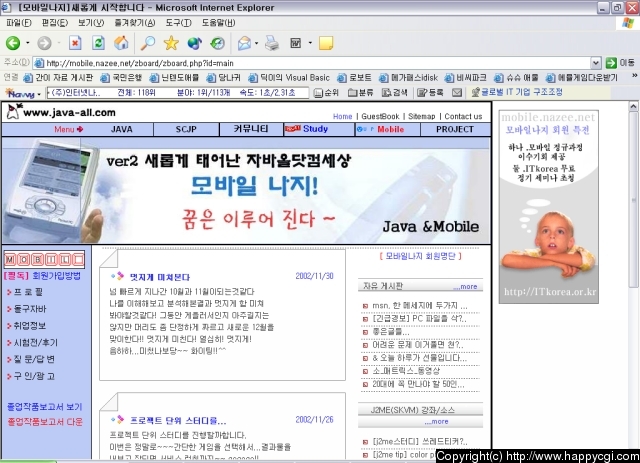Viewport: 640px width, 463px height.
Task: Expand the Back button history dropdown
Action: pos(27,43)
